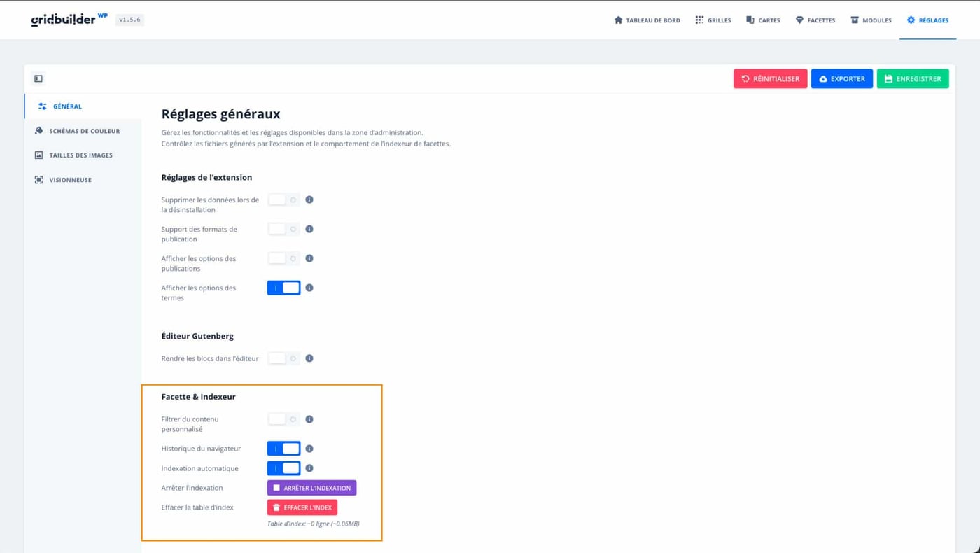Open the Modules section
This screenshot has height=553, width=980.
(870, 20)
